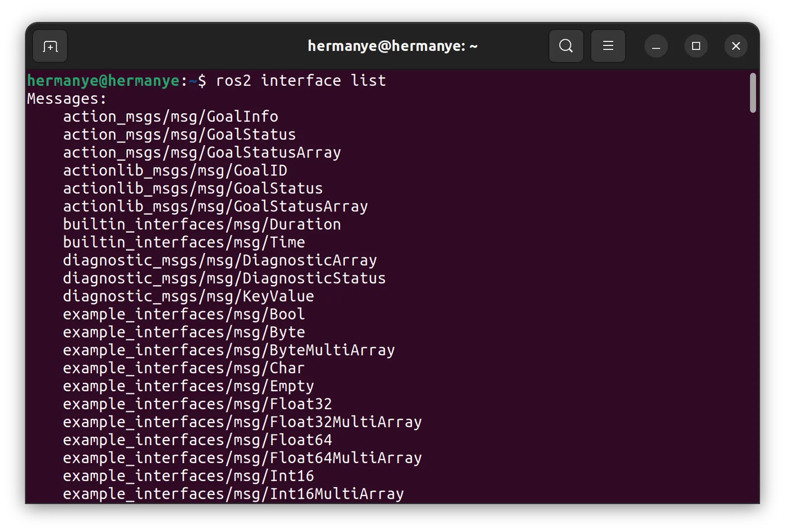Click line example_interfaces/msg/Int16

[x=188, y=475]
